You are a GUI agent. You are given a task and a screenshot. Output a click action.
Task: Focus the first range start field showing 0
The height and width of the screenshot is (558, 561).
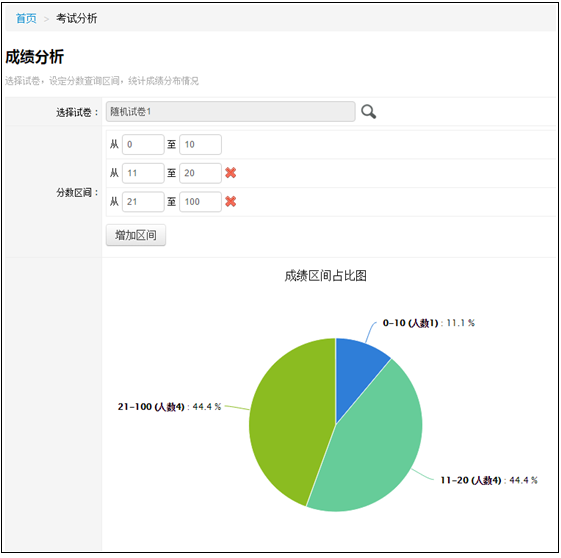[x=143, y=145]
